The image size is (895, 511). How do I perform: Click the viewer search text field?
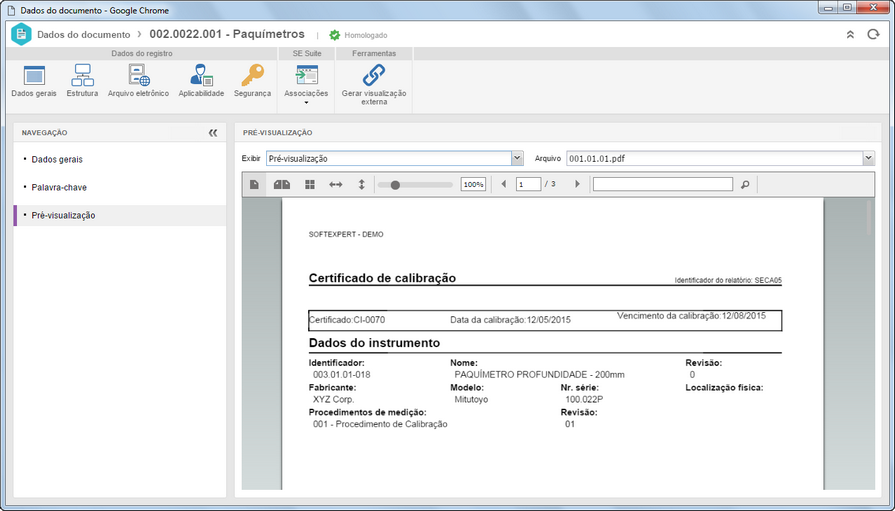tap(663, 184)
